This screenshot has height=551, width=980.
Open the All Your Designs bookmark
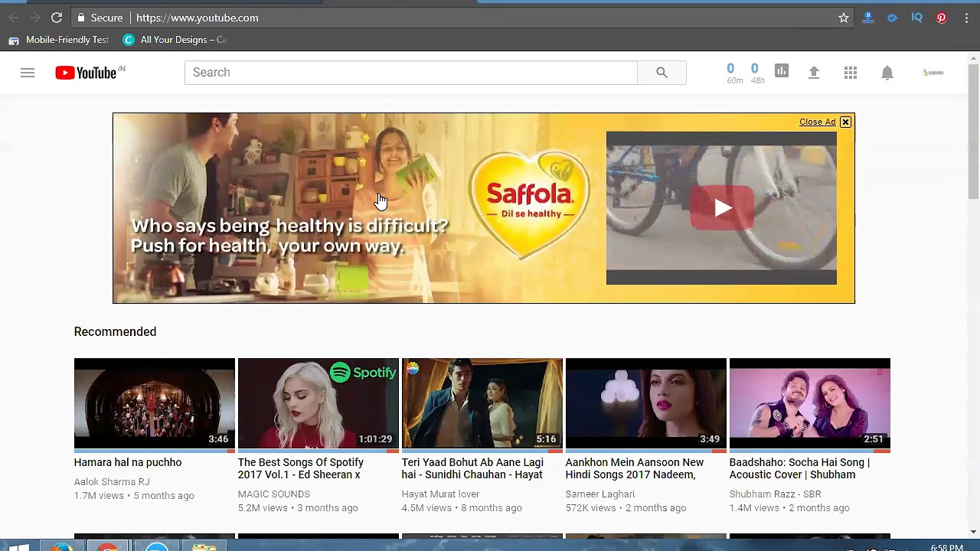coord(175,40)
